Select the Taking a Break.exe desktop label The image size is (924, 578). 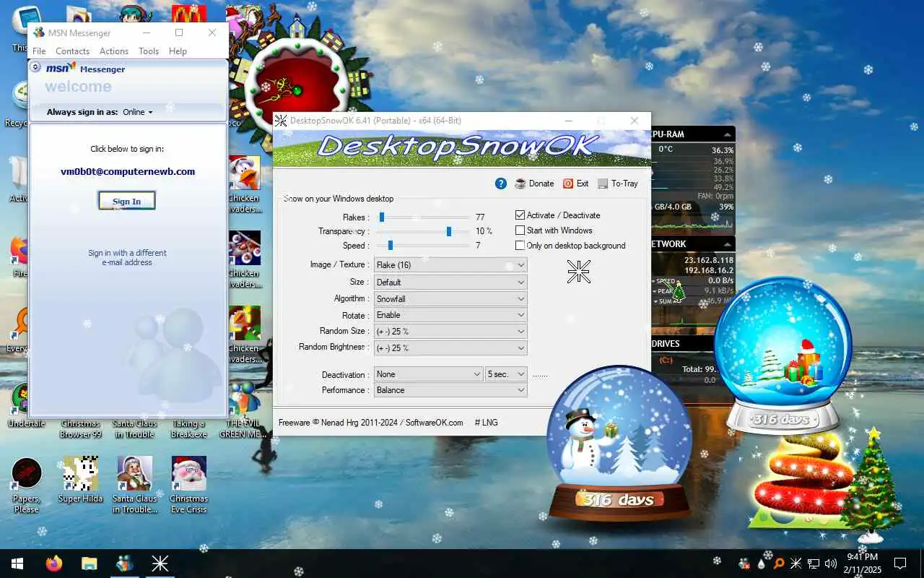pos(188,429)
